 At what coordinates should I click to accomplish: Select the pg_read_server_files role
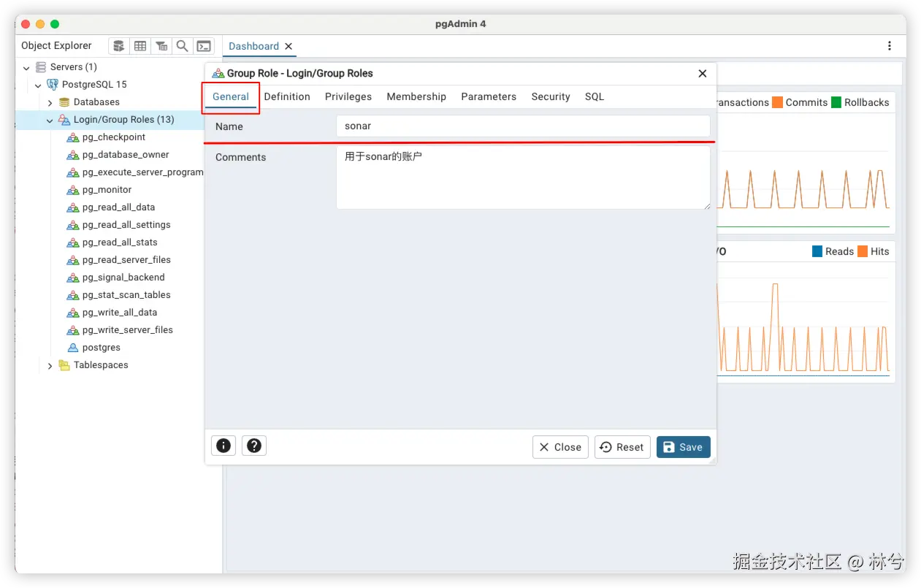[126, 260]
